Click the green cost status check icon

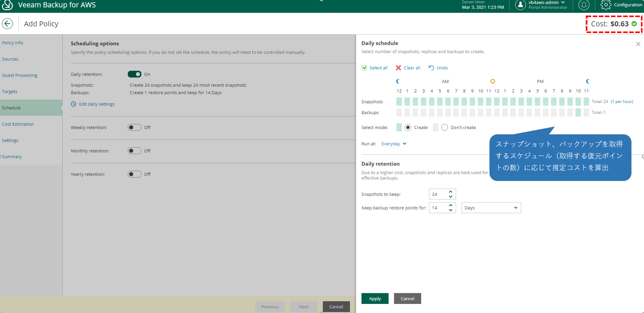tap(634, 24)
